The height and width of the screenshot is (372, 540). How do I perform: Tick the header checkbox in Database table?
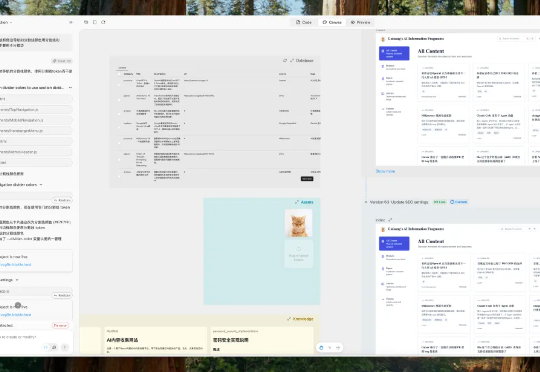[x=119, y=74]
